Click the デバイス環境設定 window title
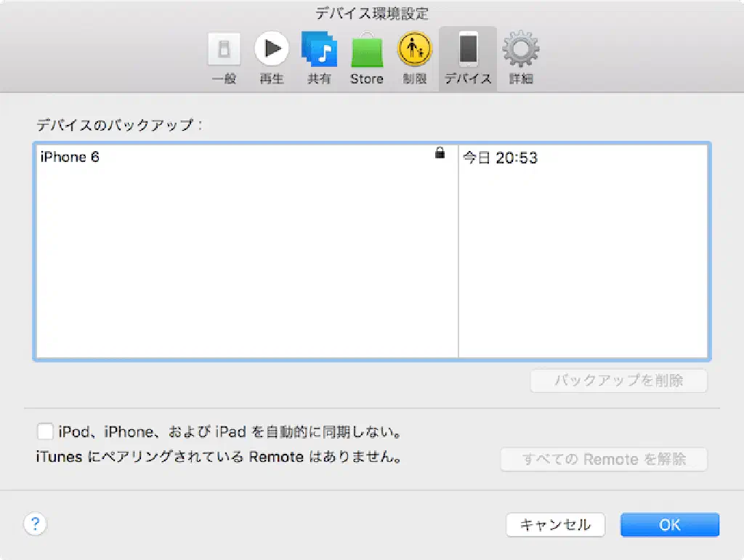This screenshot has height=560, width=744. point(372,13)
